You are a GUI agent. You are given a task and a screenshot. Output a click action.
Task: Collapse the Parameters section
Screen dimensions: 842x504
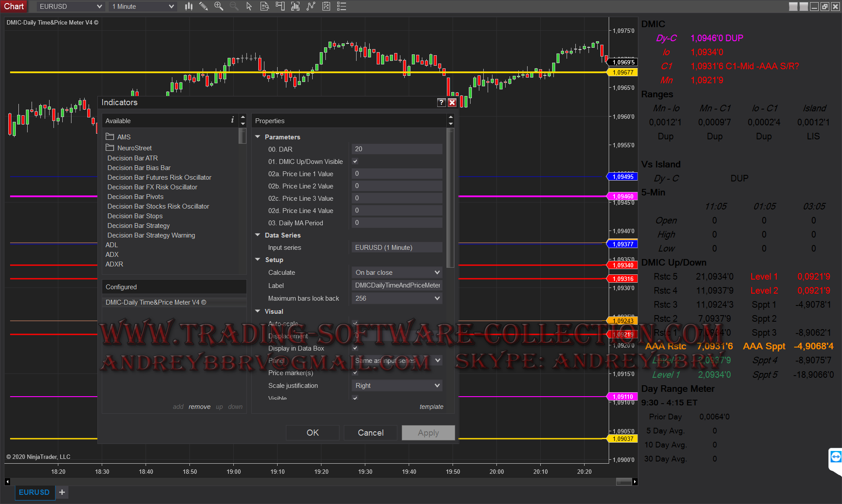point(258,137)
